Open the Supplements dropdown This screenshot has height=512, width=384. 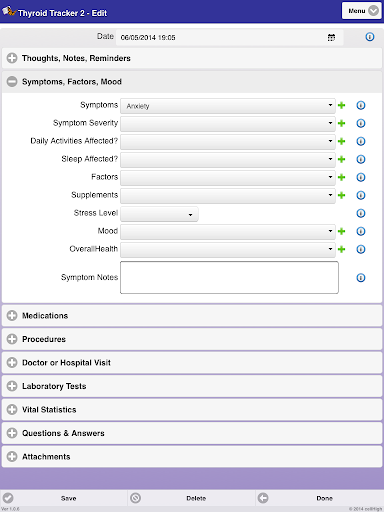tap(228, 196)
